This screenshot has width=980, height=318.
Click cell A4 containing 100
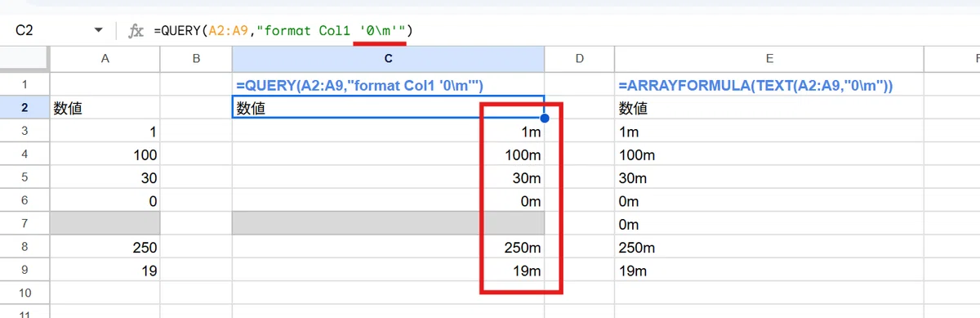[x=105, y=154]
